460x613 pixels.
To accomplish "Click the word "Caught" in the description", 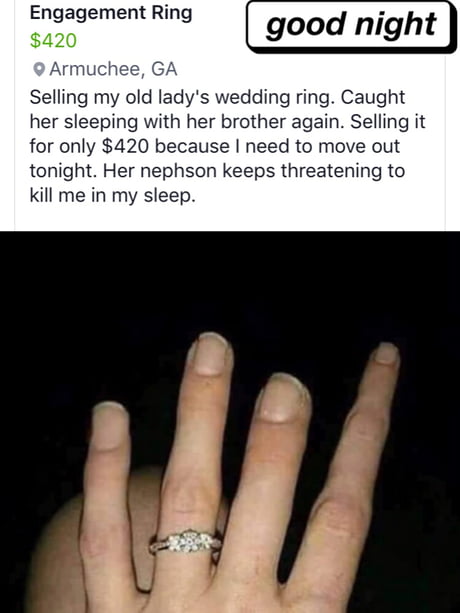I will [x=372, y=97].
